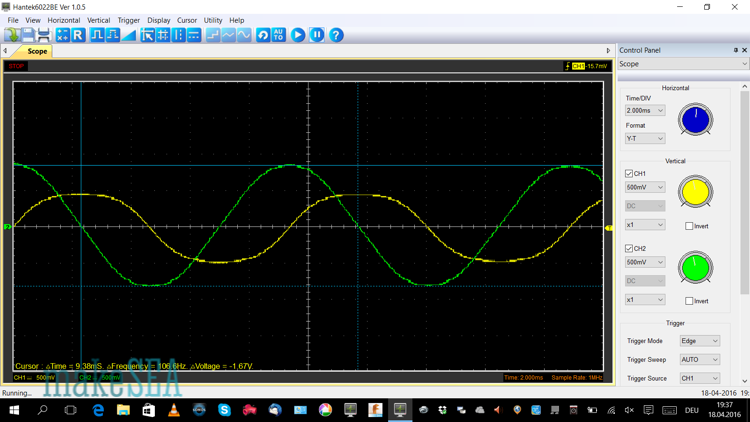Screen dimensions: 750x422
Task: Click the green CH2 voltage knob
Action: (695, 267)
